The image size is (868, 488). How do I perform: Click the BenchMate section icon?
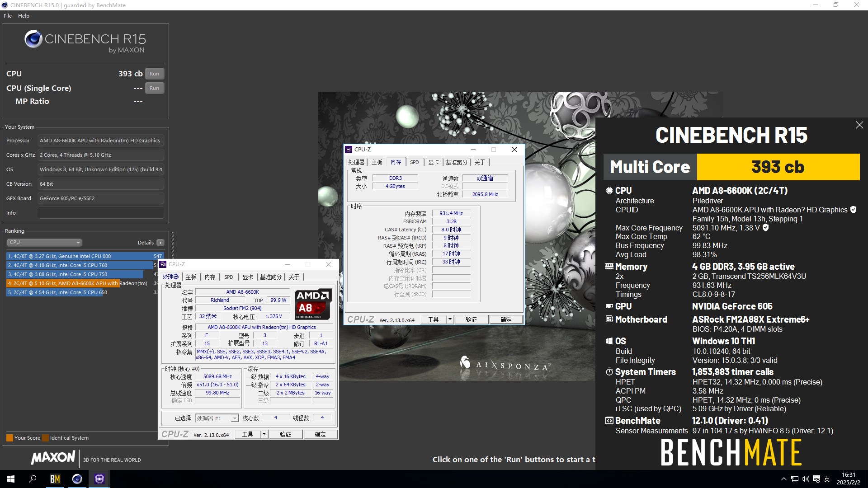point(609,421)
